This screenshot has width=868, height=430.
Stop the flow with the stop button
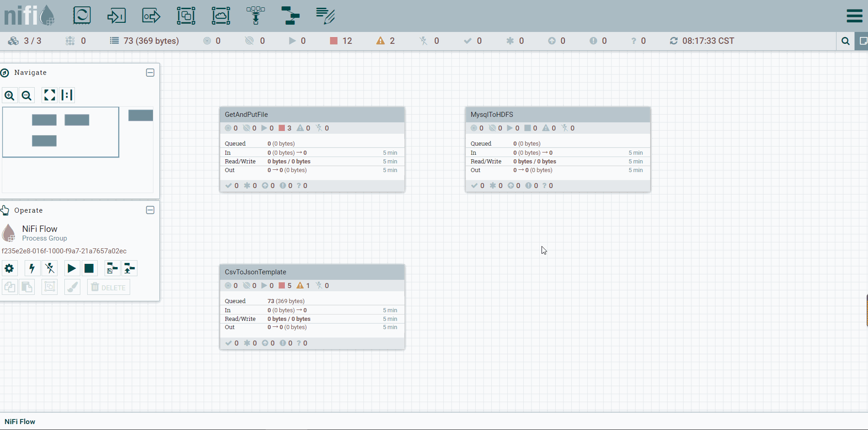tap(89, 268)
